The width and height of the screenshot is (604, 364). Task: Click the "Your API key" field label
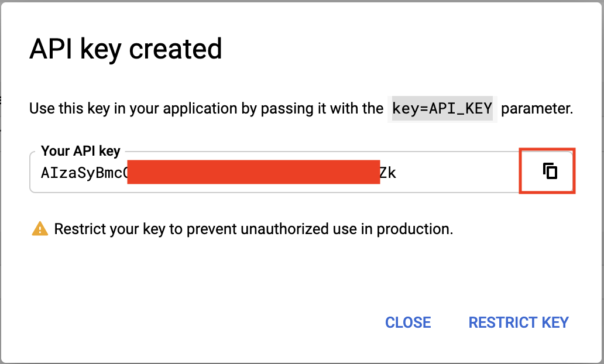pos(81,151)
